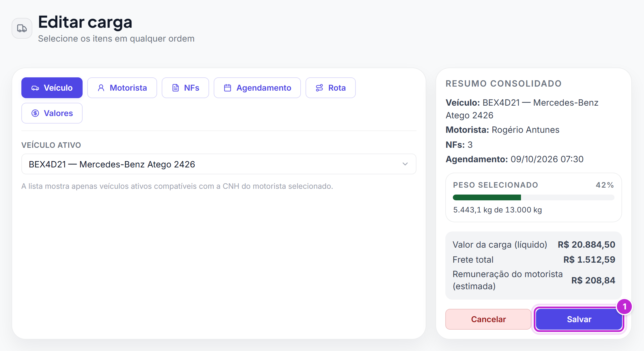Image resolution: width=644 pixels, height=351 pixels.
Task: Open the Motorista tab
Action: [x=122, y=88]
